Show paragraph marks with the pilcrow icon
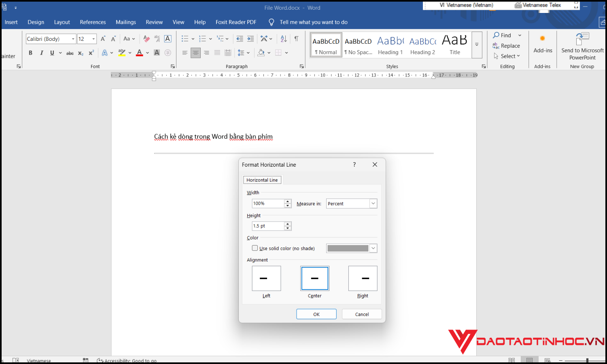Viewport: 607px width, 364px height. (297, 39)
